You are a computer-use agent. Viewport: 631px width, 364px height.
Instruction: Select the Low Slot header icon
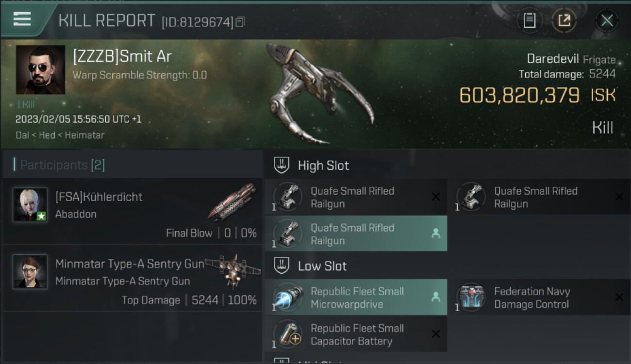click(x=282, y=265)
